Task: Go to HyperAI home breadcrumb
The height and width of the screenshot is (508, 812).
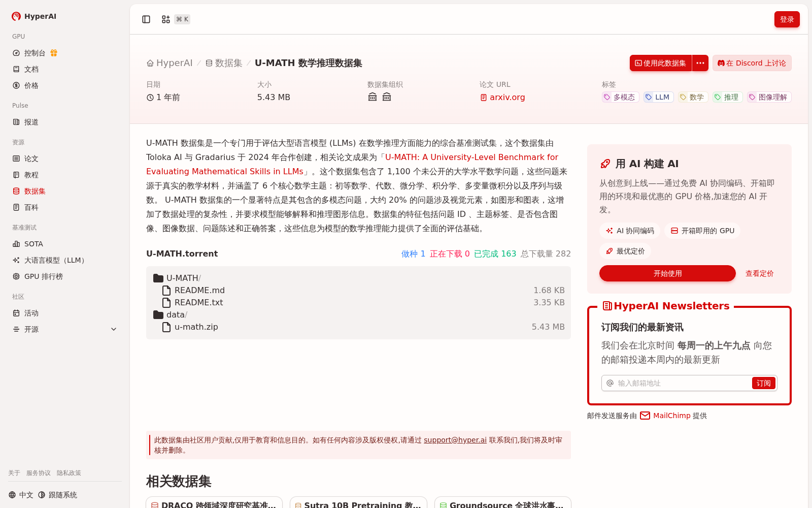Action: coord(170,63)
